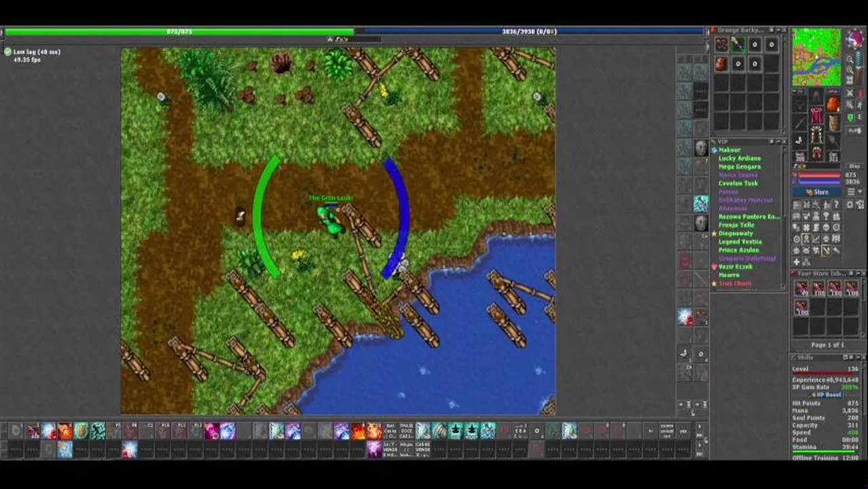868x489 pixels.
Task: Click the Speed entry in Skills
Action: point(825,432)
